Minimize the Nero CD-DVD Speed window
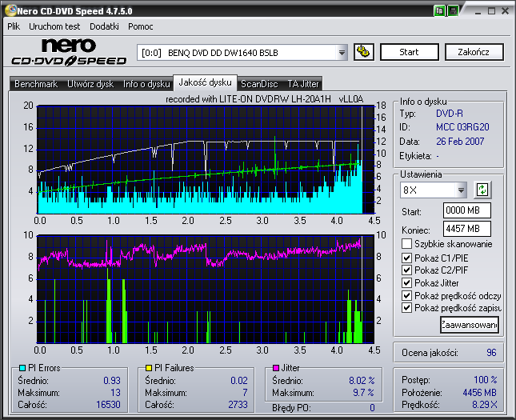The height and width of the screenshot is (420, 516). click(x=478, y=11)
